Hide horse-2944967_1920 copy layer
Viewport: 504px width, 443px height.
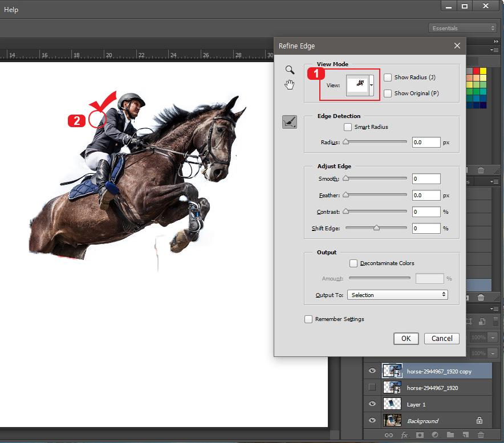click(x=372, y=371)
